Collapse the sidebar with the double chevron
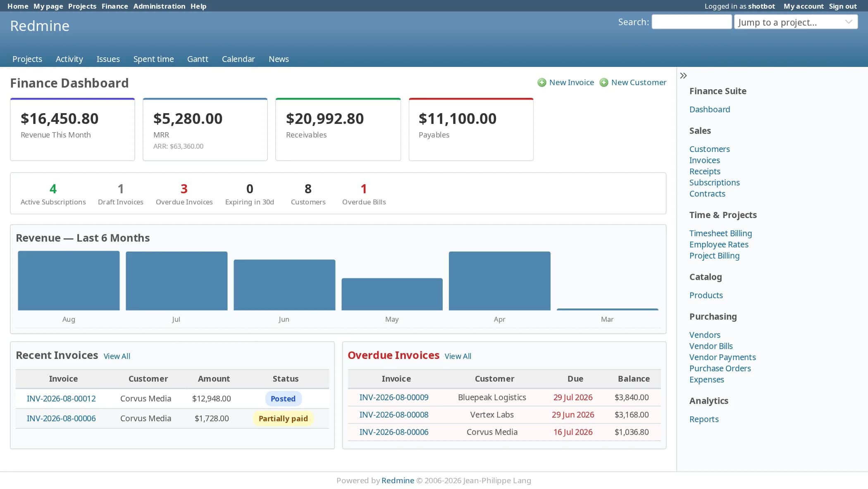The image size is (868, 489). [x=683, y=76]
